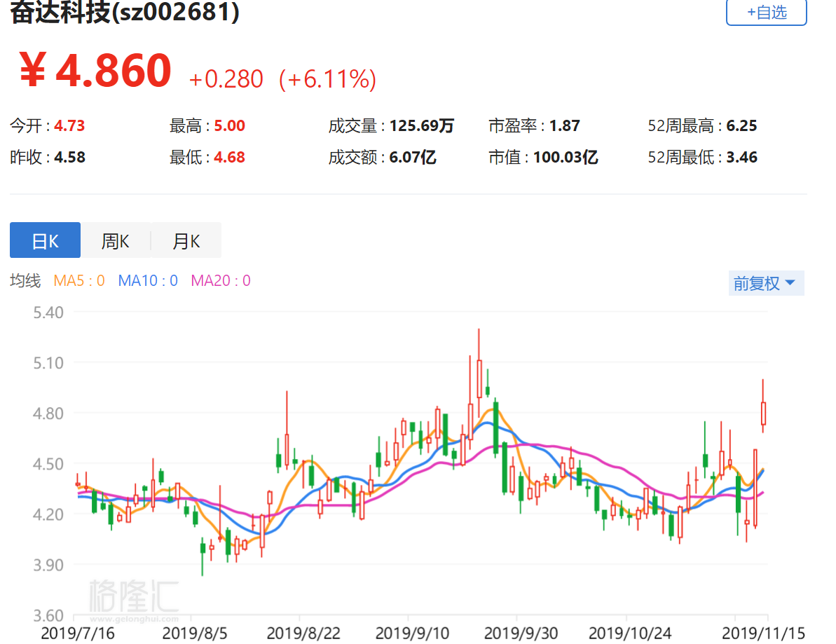Click the 2019/8/22 date axis label
This screenshot has height=644, width=836.
303,633
